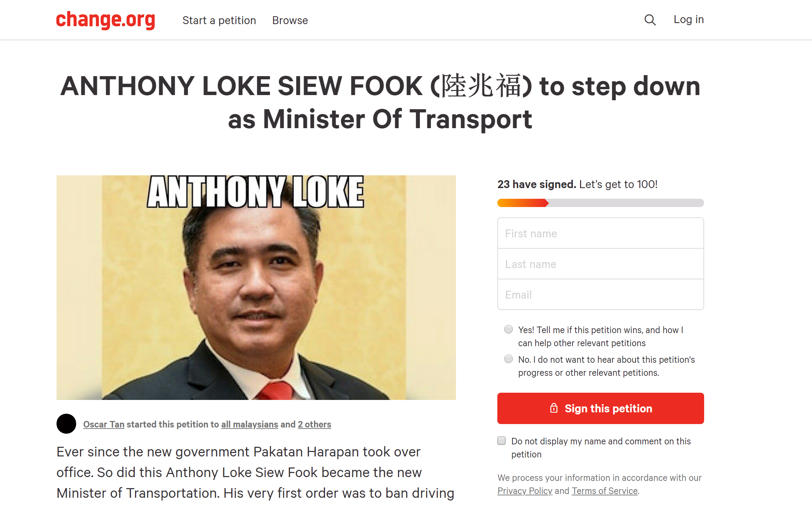Select 'Yes! Tell me if this petition wins'
This screenshot has width=812, height=505.
click(508, 329)
